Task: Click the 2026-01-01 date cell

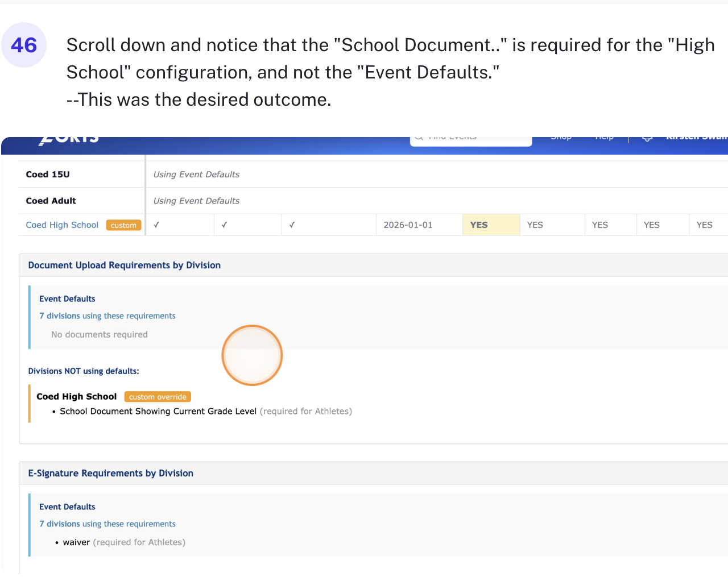Action: (408, 225)
